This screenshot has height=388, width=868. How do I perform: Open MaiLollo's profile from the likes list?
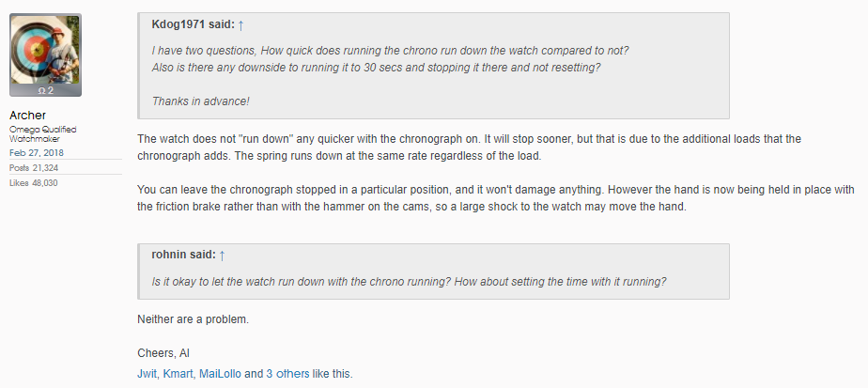222,373
